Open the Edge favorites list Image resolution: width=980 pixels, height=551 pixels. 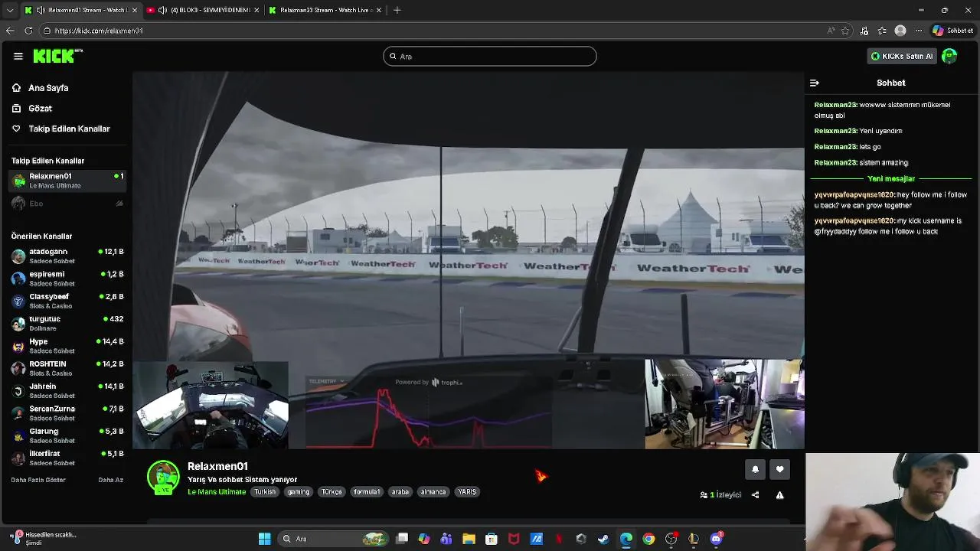point(882,31)
